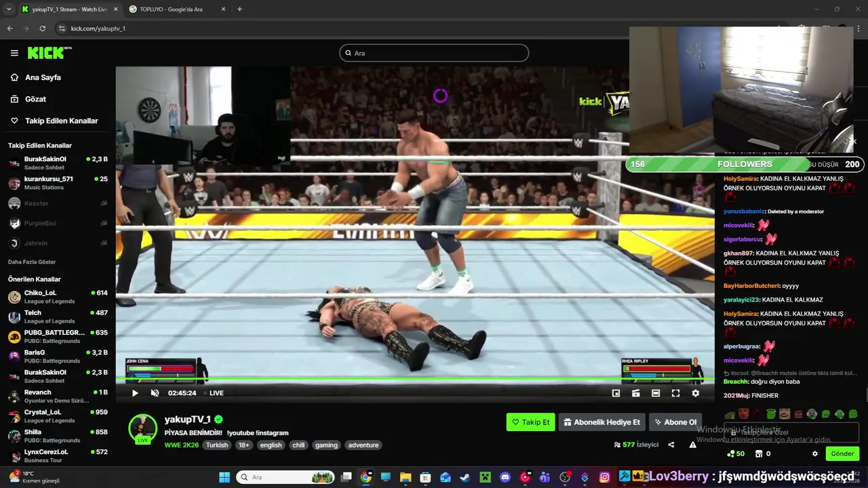
Task: Select the chill tag
Action: [x=298, y=445]
